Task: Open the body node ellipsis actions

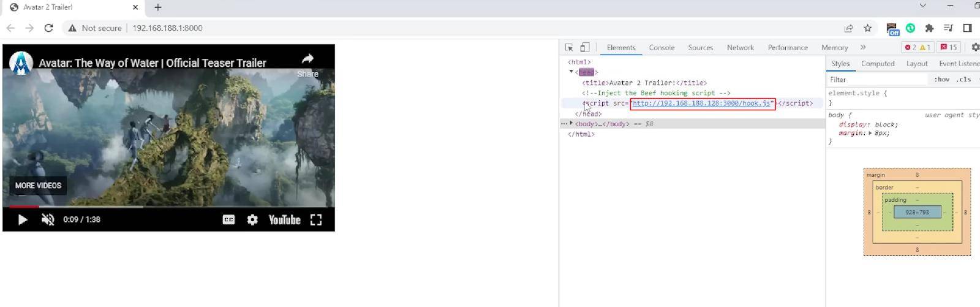Action: 563,124
